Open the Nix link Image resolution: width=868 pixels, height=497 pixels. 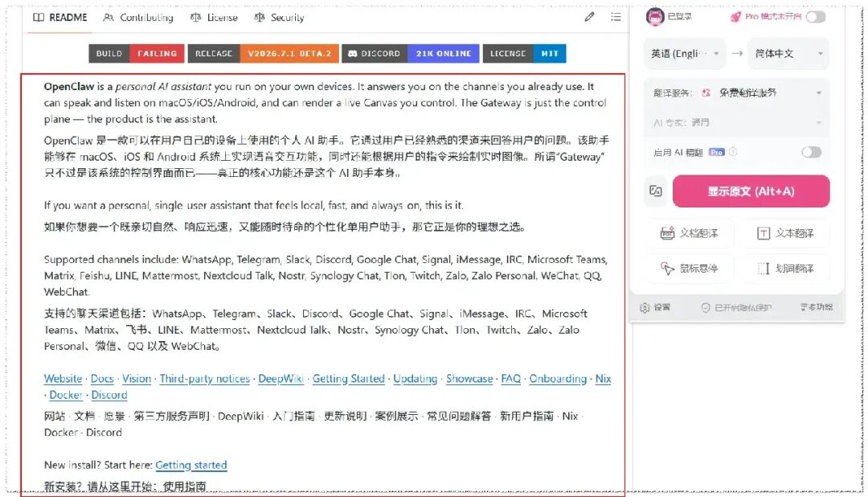point(603,379)
